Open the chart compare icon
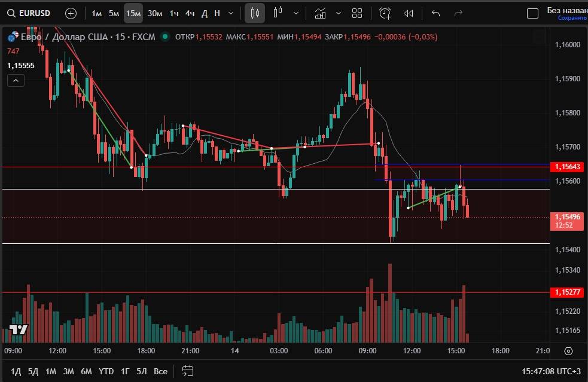Screen dimensions: 588x382 [x=321, y=13]
